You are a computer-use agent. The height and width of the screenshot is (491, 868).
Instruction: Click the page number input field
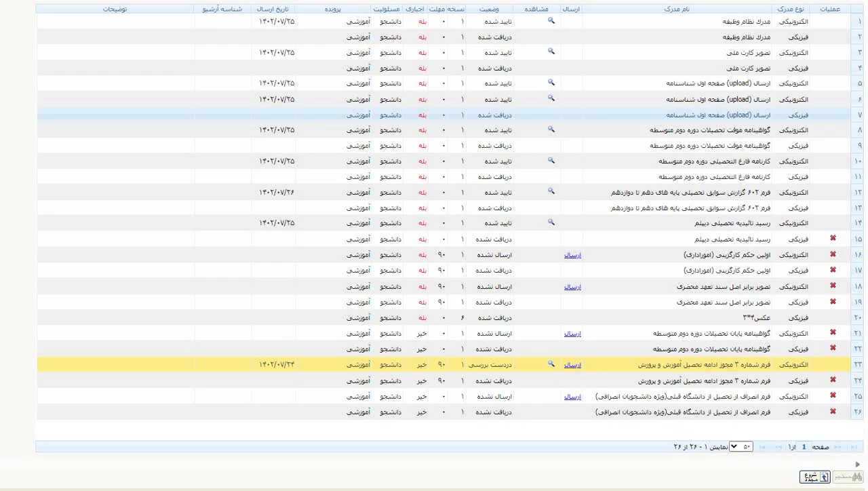point(804,447)
